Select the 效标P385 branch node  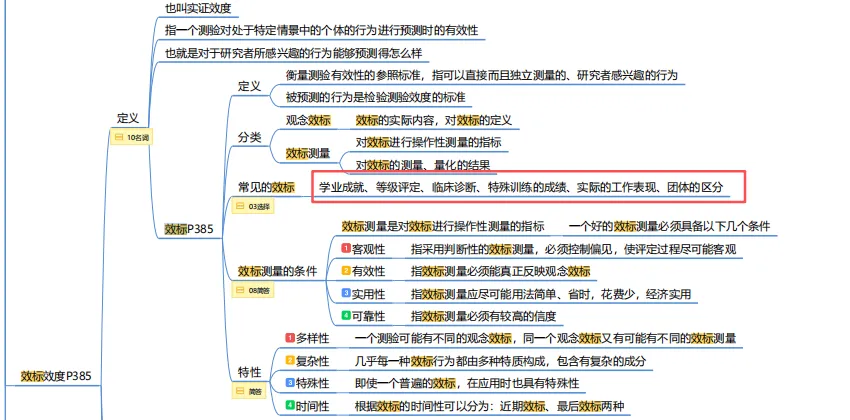(x=189, y=229)
